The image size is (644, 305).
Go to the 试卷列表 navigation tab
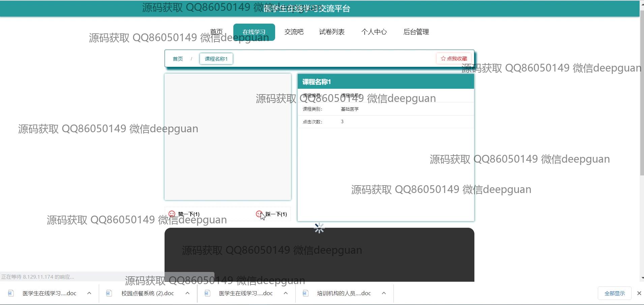(332, 32)
